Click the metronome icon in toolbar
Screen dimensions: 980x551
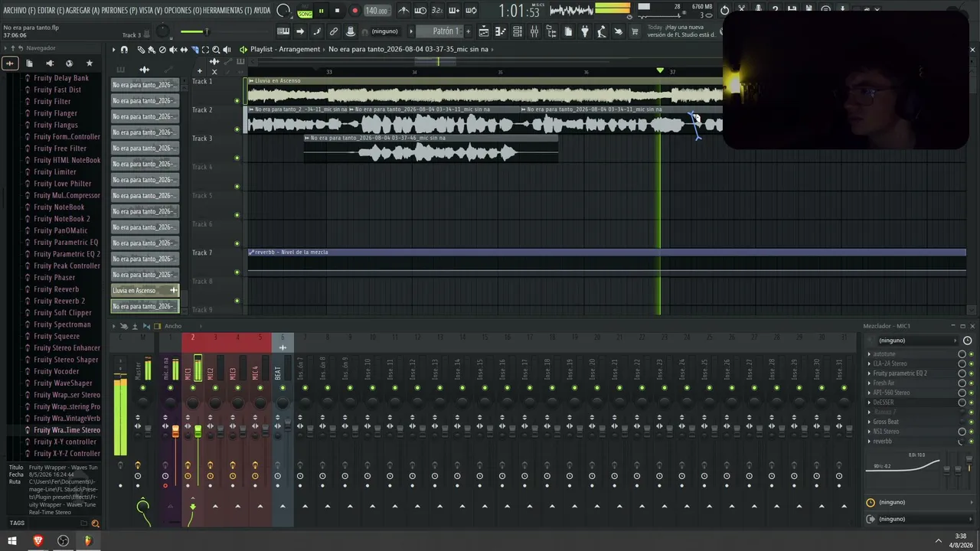tap(403, 11)
